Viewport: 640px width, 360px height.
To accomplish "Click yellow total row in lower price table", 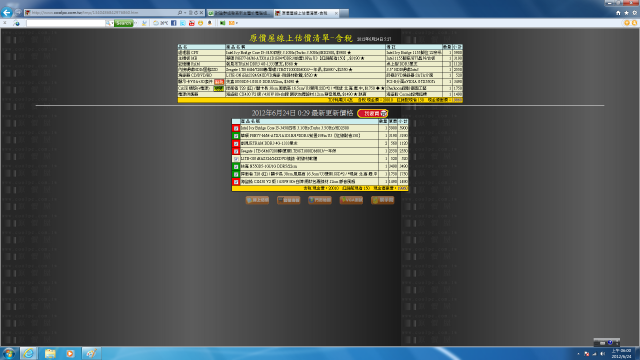I will [320, 189].
